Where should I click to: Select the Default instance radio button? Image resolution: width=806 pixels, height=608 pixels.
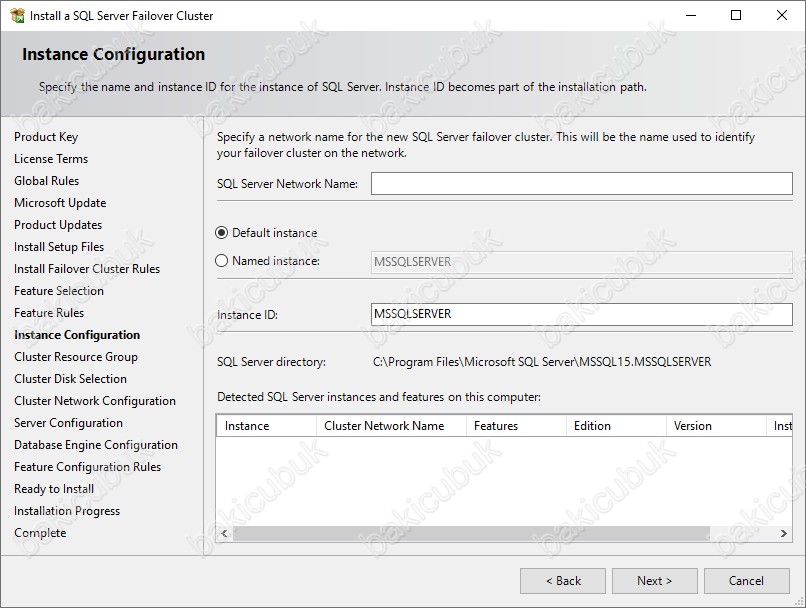(x=221, y=233)
